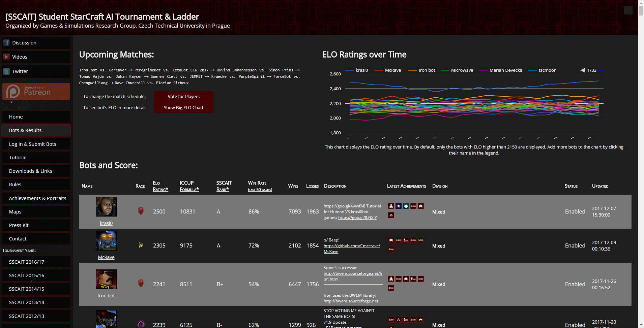Go to Log In & Submit Bots
644x328 pixels.
36,144
